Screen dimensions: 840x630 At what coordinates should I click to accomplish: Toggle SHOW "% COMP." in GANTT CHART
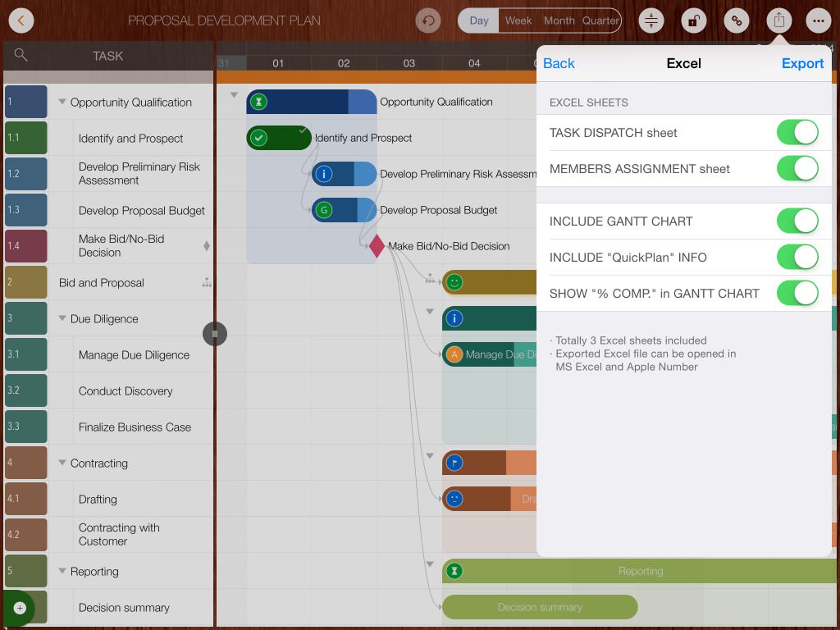[797, 293]
